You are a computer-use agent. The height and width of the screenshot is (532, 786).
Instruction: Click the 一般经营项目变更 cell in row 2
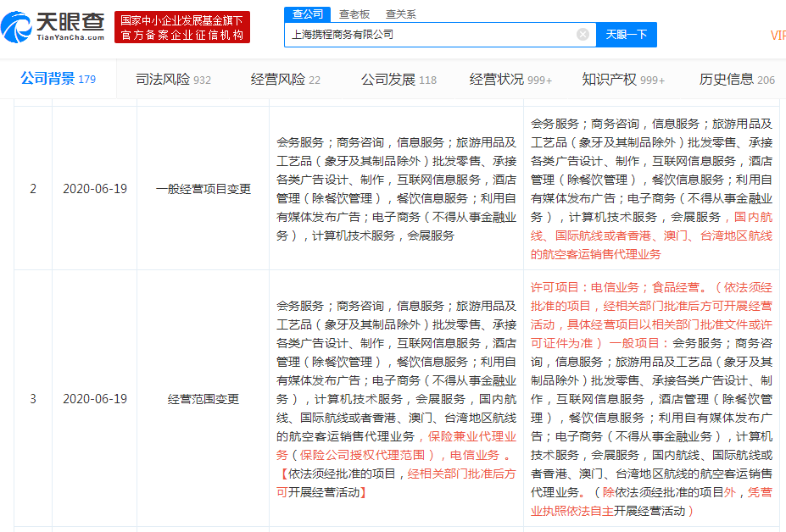(x=203, y=189)
